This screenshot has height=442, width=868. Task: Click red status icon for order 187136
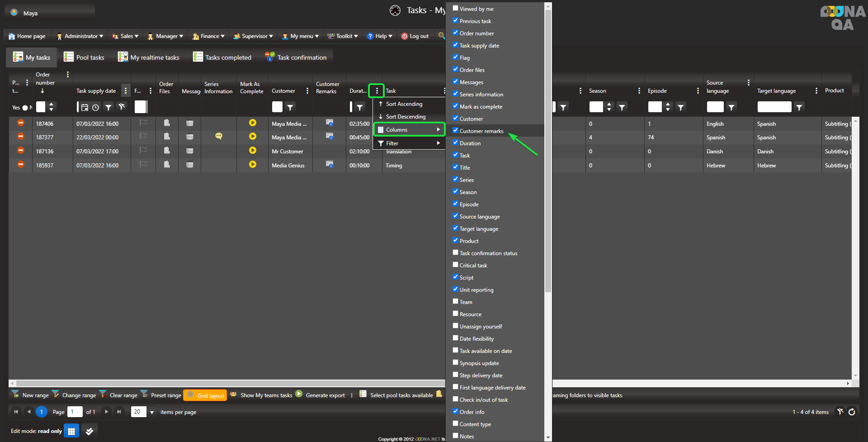[x=21, y=151]
